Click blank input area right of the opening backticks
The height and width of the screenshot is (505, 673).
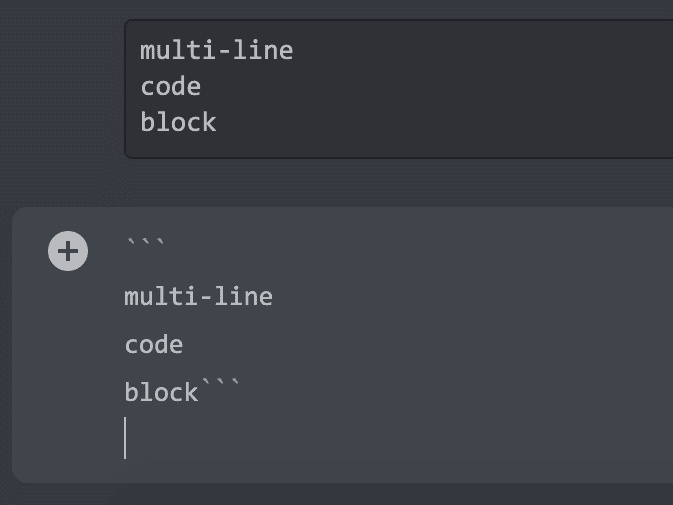tap(400, 244)
